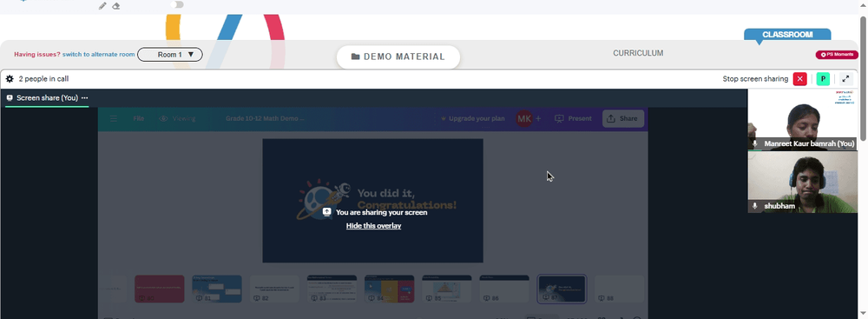Viewport: 868px width, 319px height.
Task: Click the scrollbar down arrow
Action: point(863,314)
